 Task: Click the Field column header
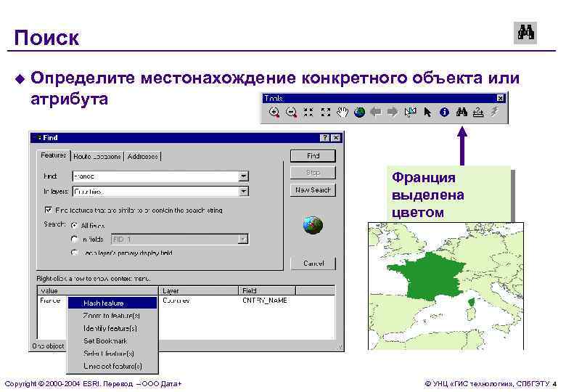[267, 290]
